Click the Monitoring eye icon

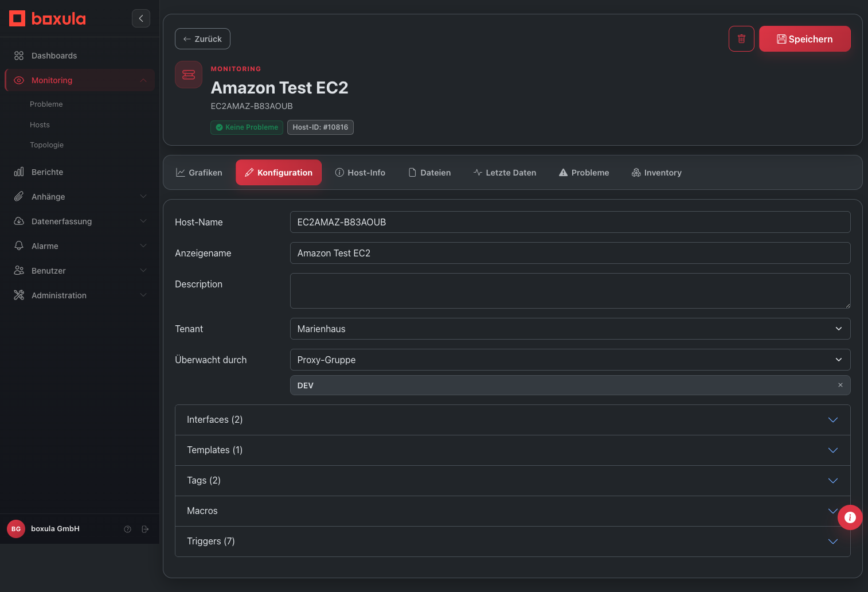tap(19, 80)
